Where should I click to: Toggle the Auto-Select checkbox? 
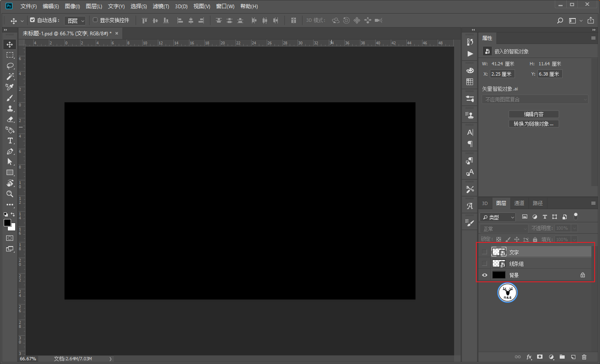32,20
